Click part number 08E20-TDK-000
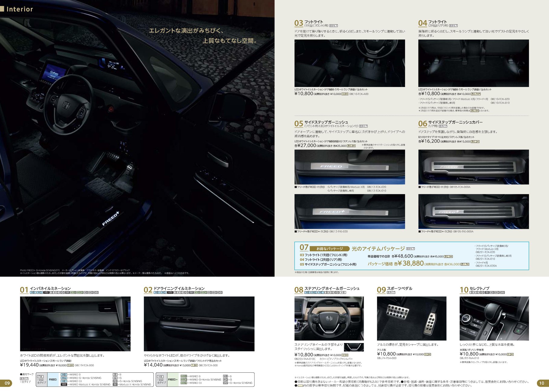549x392 pixels. (x=208, y=365)
